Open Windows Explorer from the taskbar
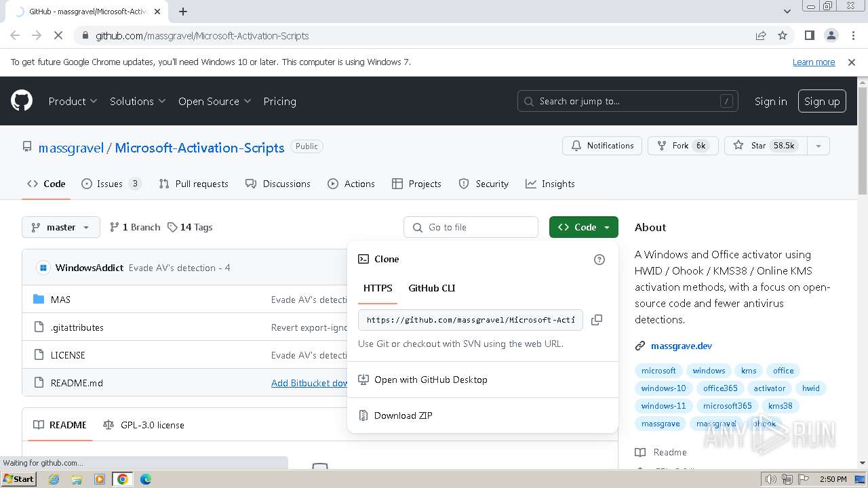 point(77,479)
